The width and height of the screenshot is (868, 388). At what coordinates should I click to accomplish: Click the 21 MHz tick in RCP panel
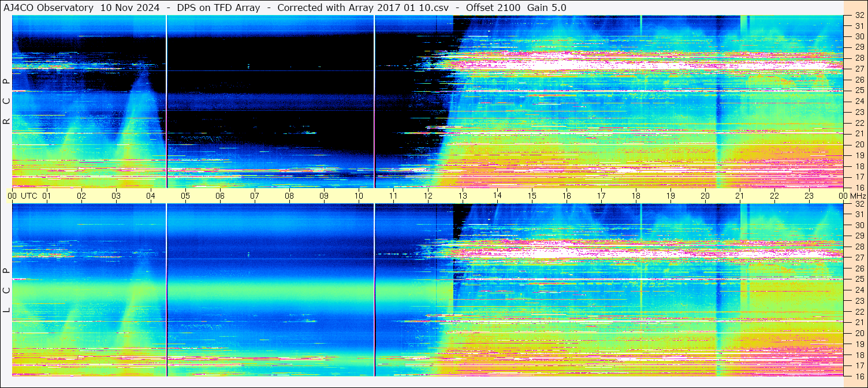pyautogui.click(x=859, y=133)
